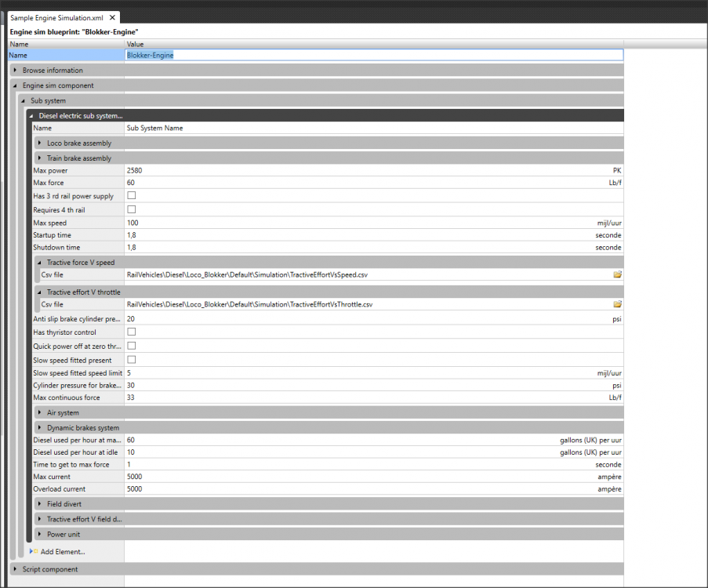
Task: Expand the Script component section
Action: pyautogui.click(x=15, y=569)
